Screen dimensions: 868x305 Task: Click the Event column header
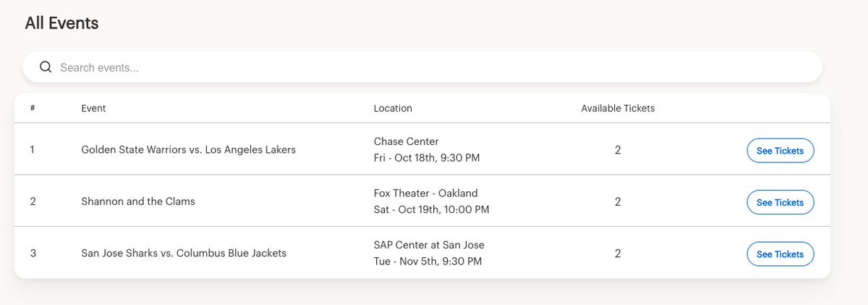coord(93,108)
